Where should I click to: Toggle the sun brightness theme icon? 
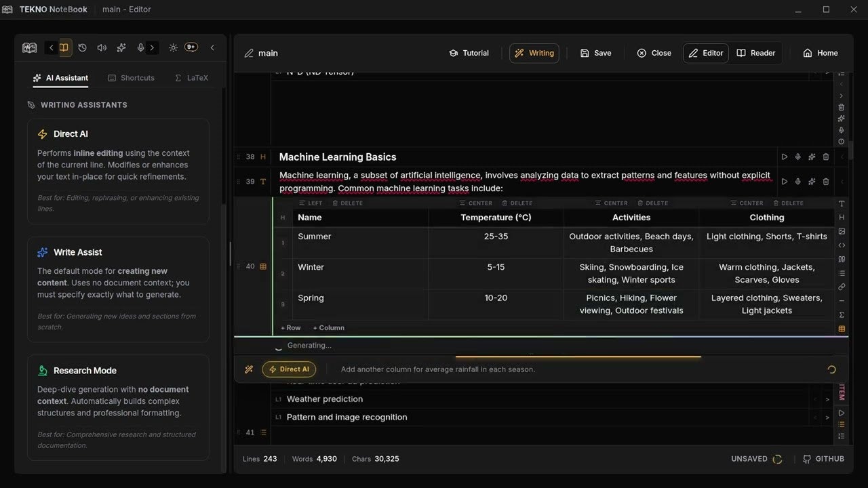pyautogui.click(x=173, y=47)
